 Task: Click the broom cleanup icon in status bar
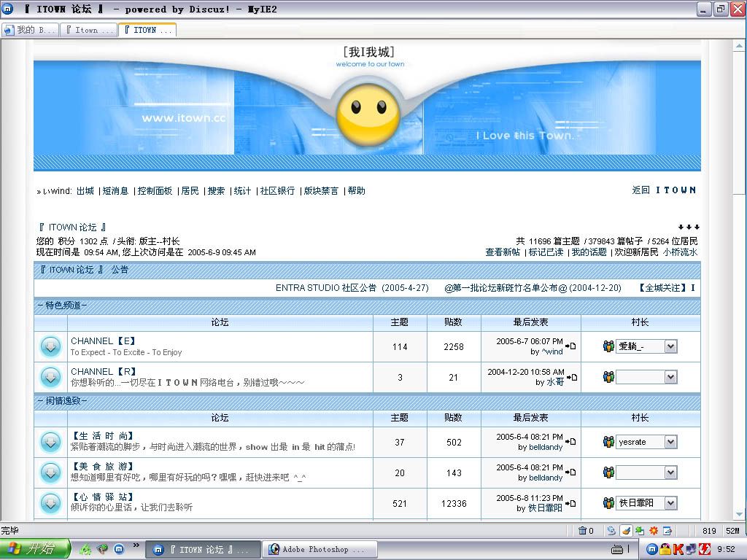pos(626,531)
